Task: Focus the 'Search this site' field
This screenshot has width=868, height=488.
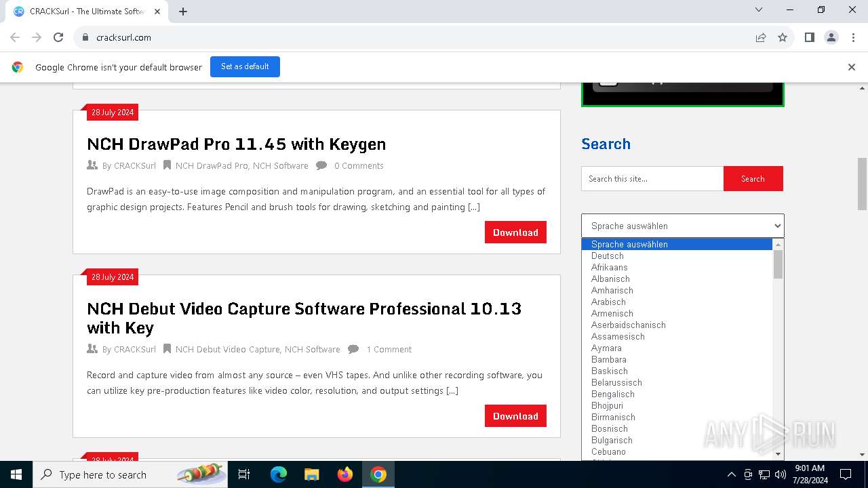Action: click(x=652, y=179)
